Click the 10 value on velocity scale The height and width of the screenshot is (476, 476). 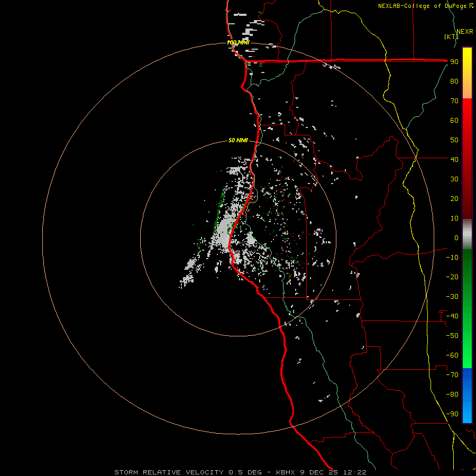(x=454, y=218)
